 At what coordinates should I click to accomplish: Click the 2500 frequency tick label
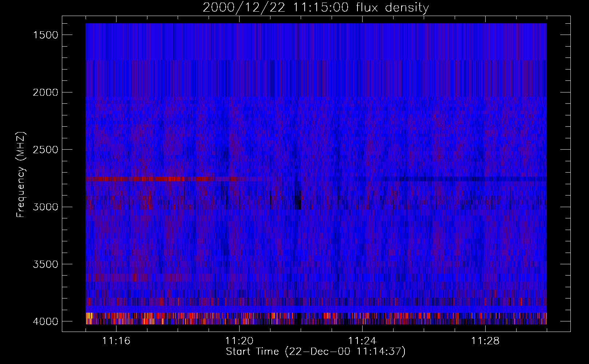[x=46, y=150]
